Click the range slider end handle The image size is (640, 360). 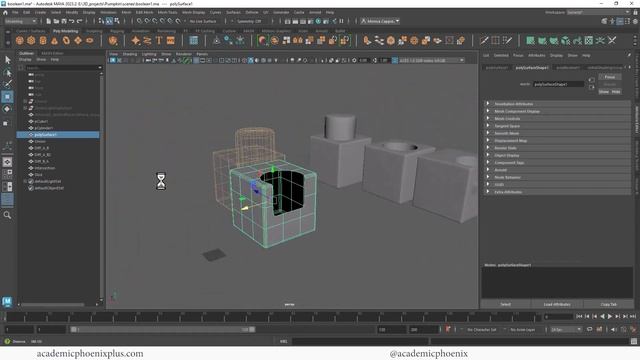tap(252, 329)
